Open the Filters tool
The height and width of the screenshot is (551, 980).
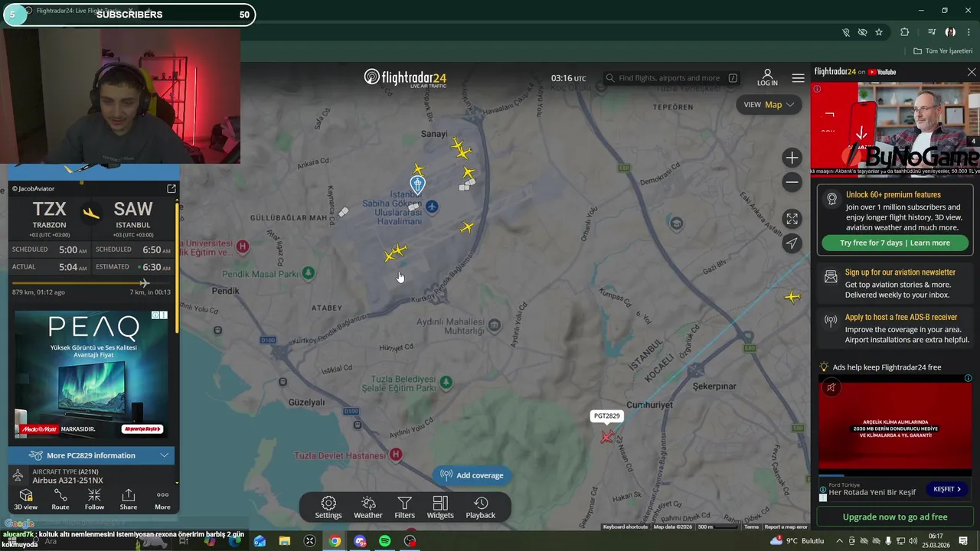pyautogui.click(x=405, y=507)
